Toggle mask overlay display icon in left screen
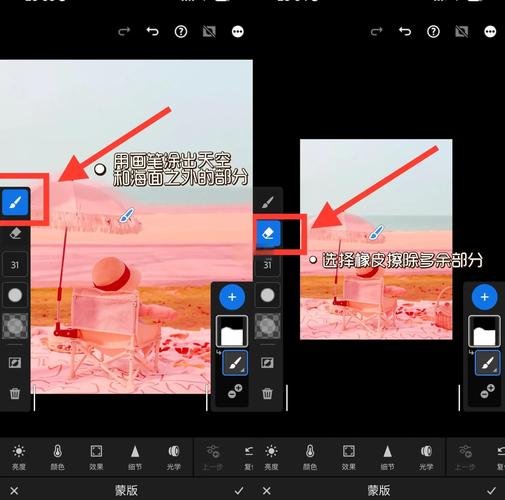505x500 pixels. (x=209, y=32)
